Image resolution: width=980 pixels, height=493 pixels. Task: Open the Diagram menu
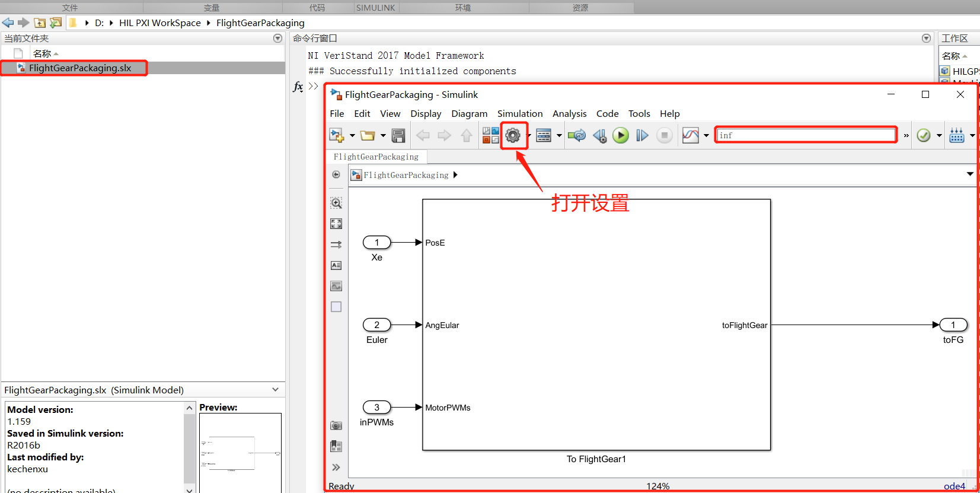(469, 114)
